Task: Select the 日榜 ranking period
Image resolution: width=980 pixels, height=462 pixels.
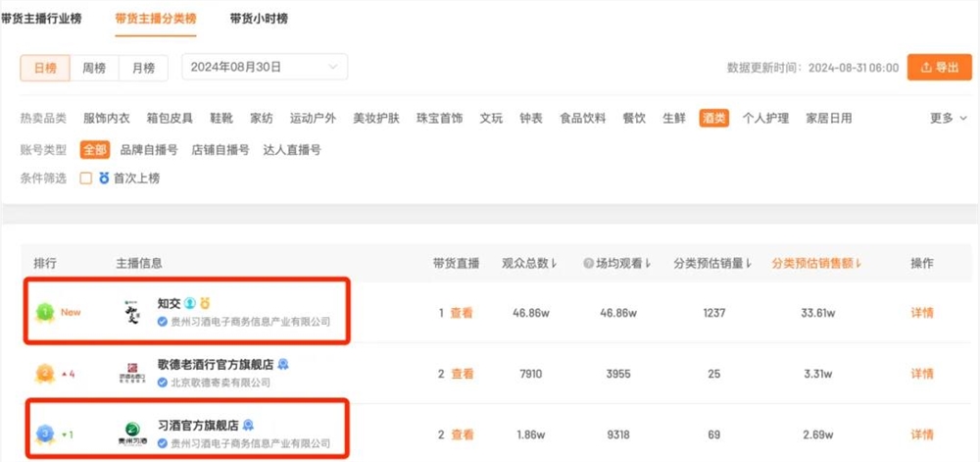Action: coord(45,68)
